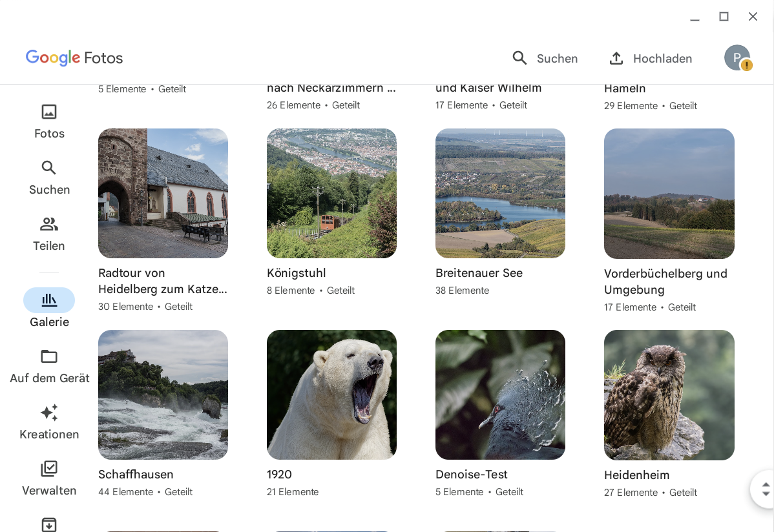
Task: Click the Denoise-Test album title
Action: (x=472, y=475)
